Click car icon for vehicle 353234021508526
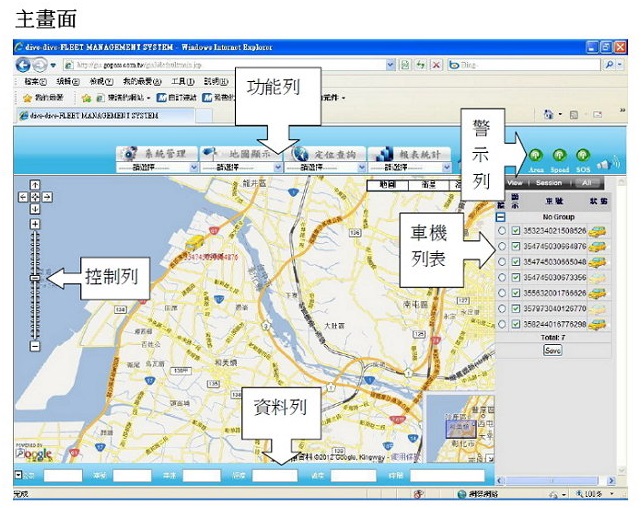The height and width of the screenshot is (508, 641). 597,231
